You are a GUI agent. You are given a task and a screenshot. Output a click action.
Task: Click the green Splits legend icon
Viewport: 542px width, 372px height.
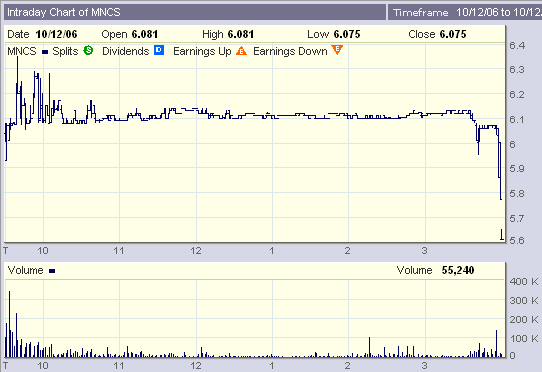[x=88, y=50]
